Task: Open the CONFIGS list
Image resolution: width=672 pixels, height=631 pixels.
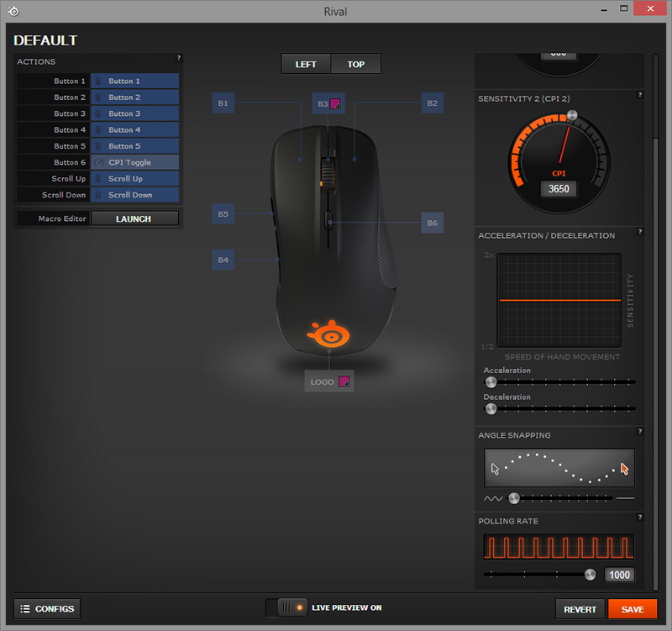Action: point(47,608)
